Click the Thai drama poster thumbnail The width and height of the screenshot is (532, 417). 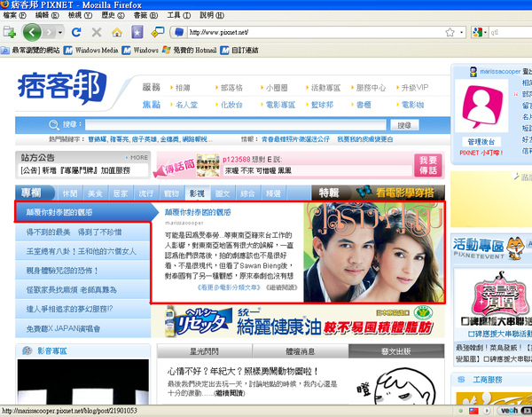373,252
